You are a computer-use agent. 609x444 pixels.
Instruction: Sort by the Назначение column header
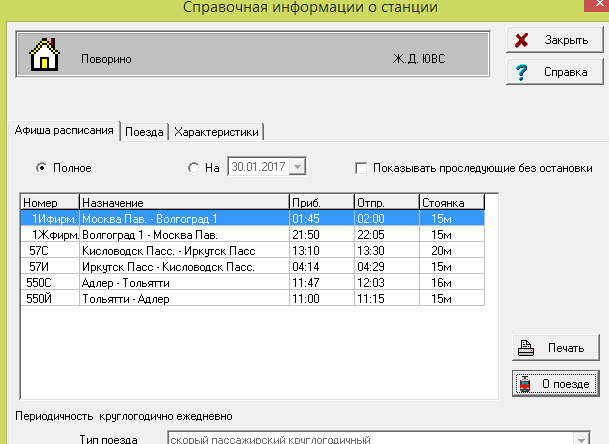pyautogui.click(x=184, y=202)
